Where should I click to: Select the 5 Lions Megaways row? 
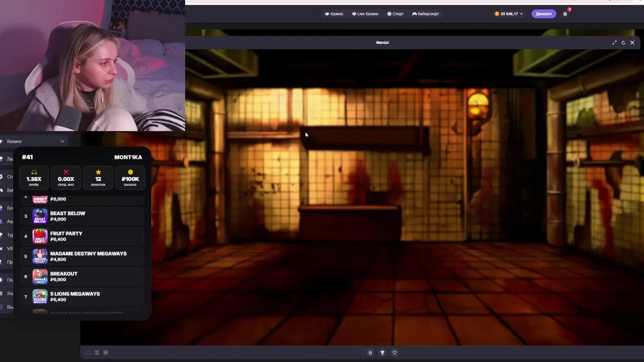point(83,297)
